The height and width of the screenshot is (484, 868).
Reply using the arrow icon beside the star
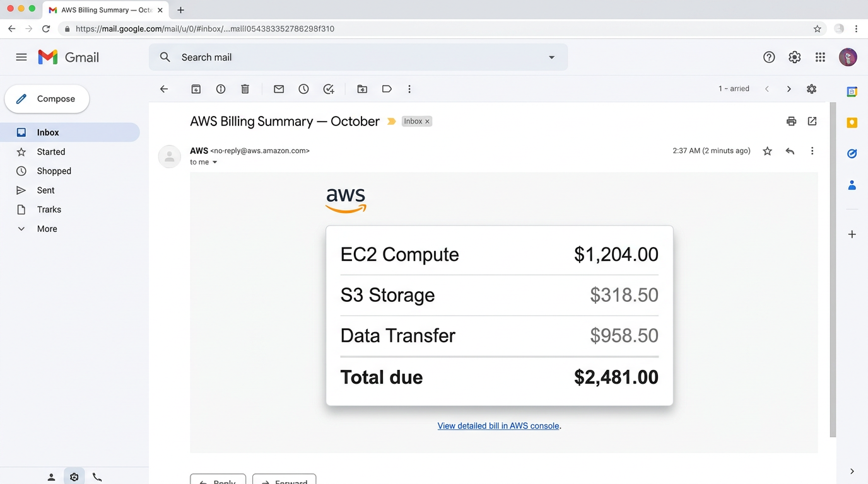point(790,151)
